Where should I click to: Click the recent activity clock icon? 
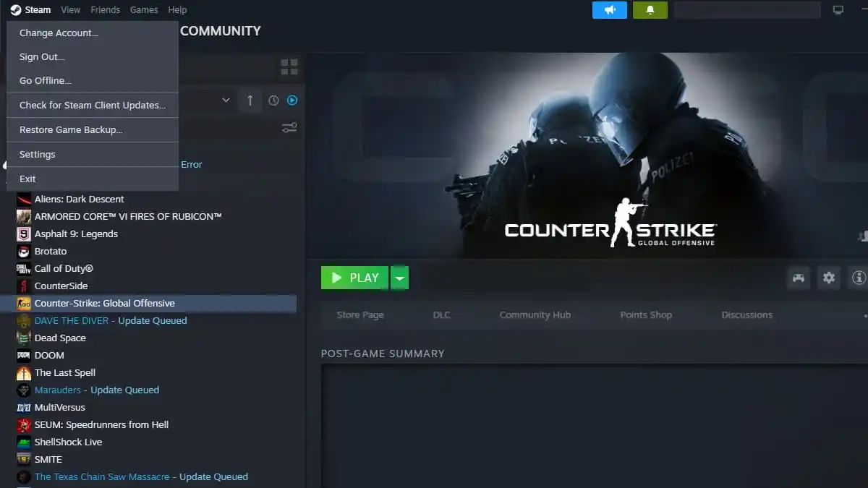click(x=273, y=100)
